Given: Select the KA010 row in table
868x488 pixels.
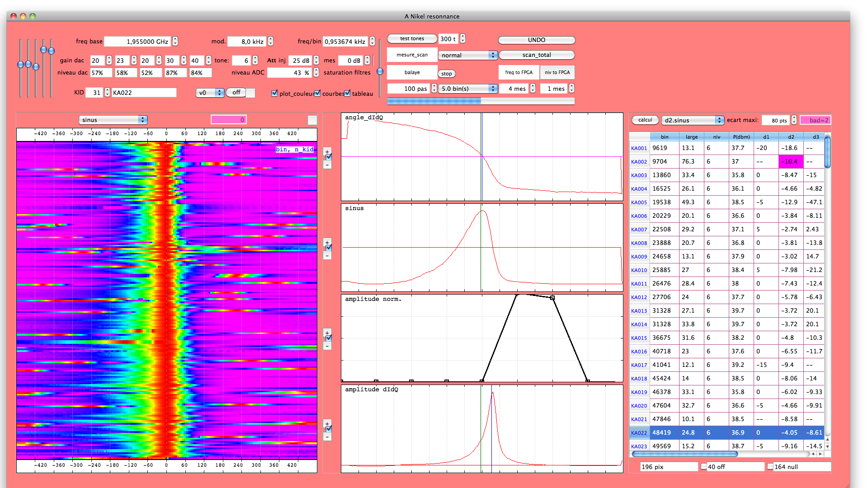Looking at the screenshot, I should pos(639,270).
